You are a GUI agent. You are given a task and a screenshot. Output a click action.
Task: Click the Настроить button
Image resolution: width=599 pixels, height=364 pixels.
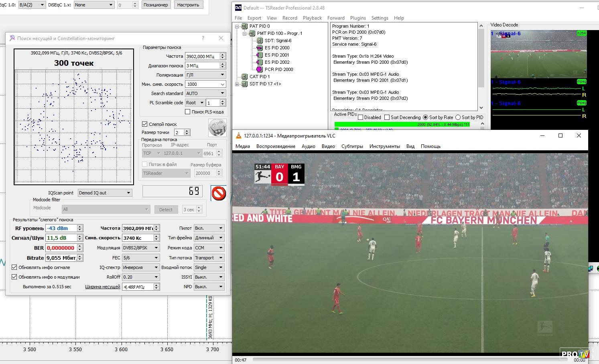188,5
